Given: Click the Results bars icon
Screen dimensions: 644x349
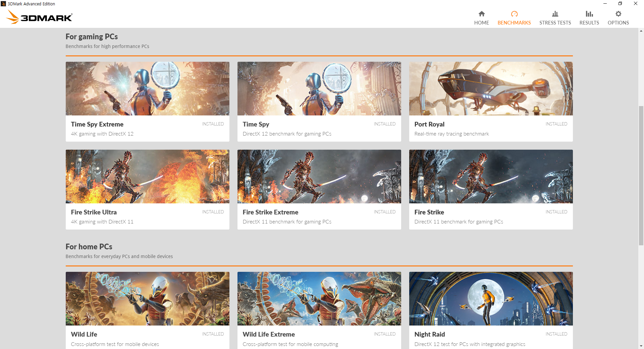Looking at the screenshot, I should click(x=589, y=14).
